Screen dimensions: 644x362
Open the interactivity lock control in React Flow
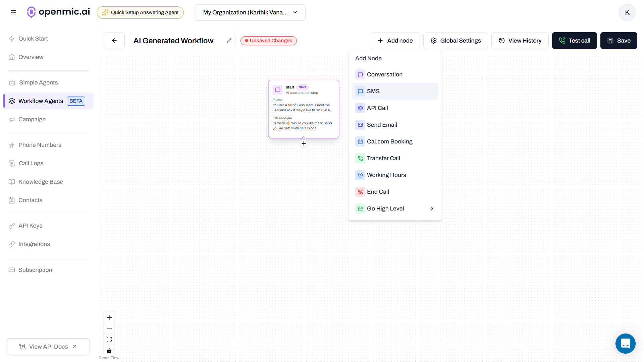tap(109, 351)
